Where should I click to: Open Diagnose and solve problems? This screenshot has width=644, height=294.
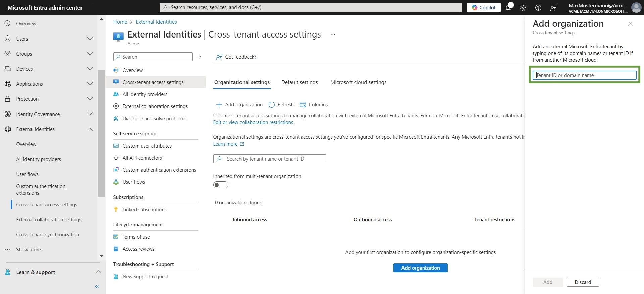(x=155, y=118)
